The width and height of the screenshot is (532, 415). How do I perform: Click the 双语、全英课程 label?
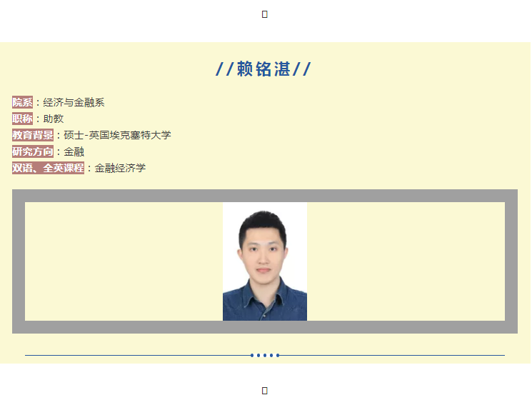pyautogui.click(x=48, y=168)
